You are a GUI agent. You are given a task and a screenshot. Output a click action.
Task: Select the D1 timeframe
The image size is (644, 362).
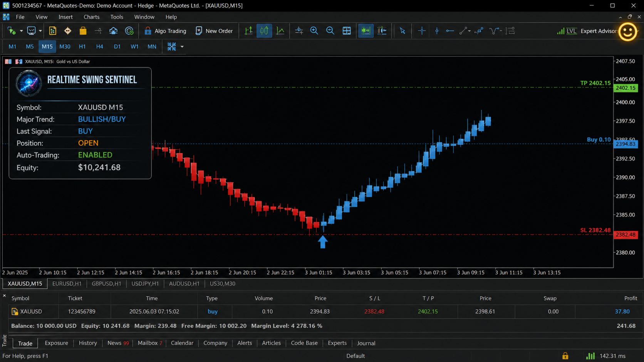point(117,47)
